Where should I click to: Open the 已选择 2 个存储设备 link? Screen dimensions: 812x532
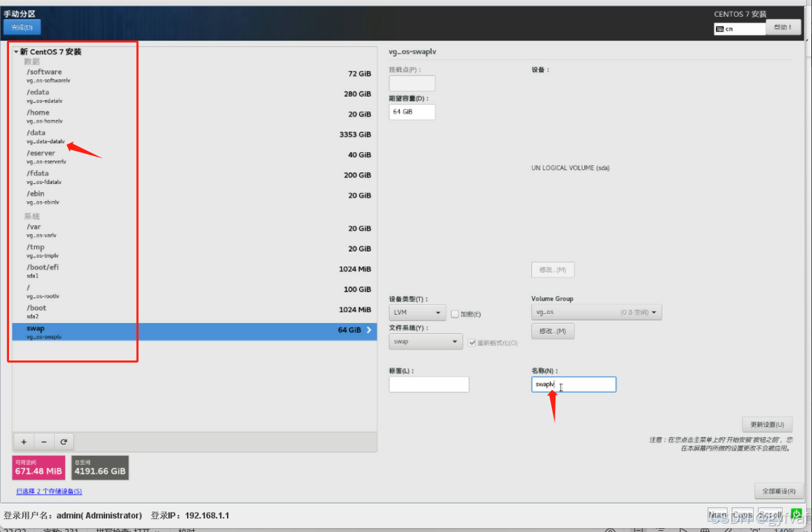[x=49, y=491]
